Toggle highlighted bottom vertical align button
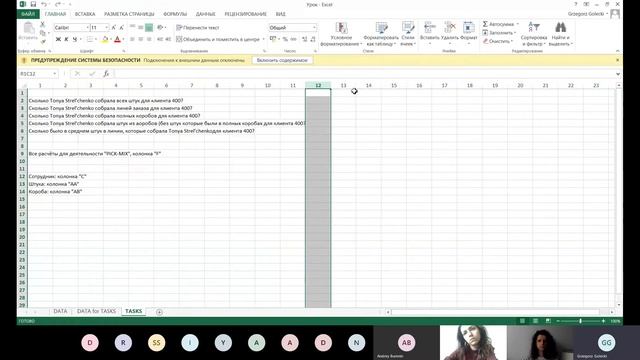The image size is (640, 360). [149, 27]
